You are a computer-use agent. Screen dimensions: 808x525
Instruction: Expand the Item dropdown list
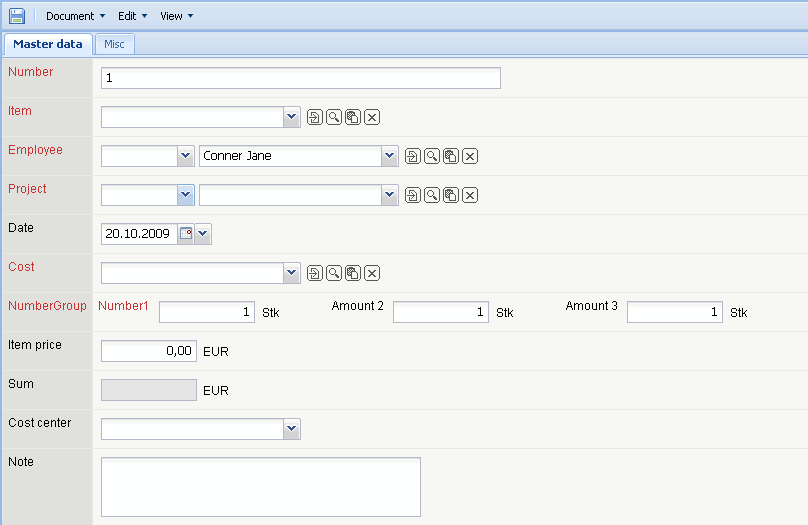point(291,118)
